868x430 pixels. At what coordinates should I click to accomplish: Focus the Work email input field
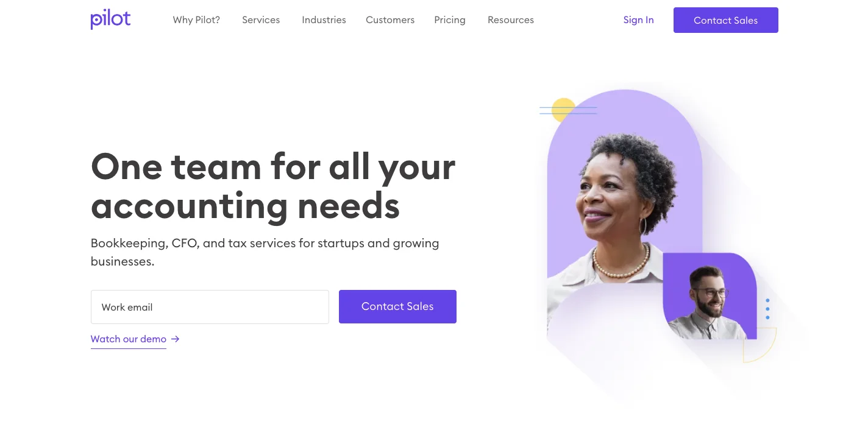click(x=210, y=307)
